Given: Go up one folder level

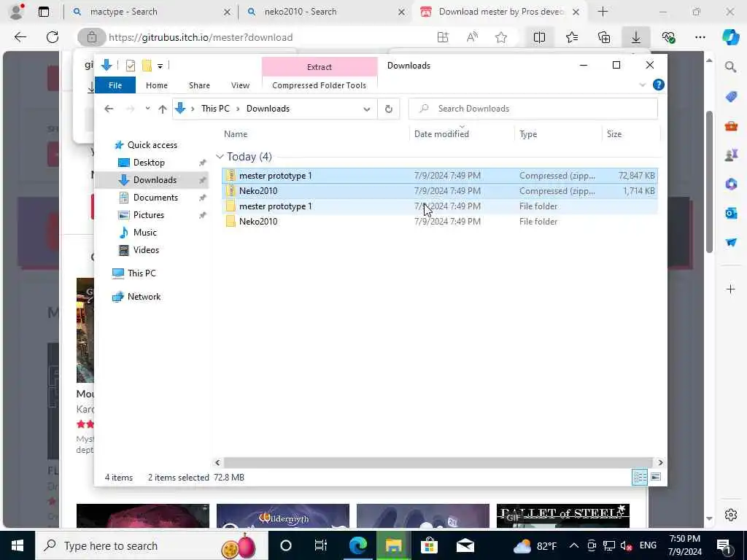Looking at the screenshot, I should point(163,109).
